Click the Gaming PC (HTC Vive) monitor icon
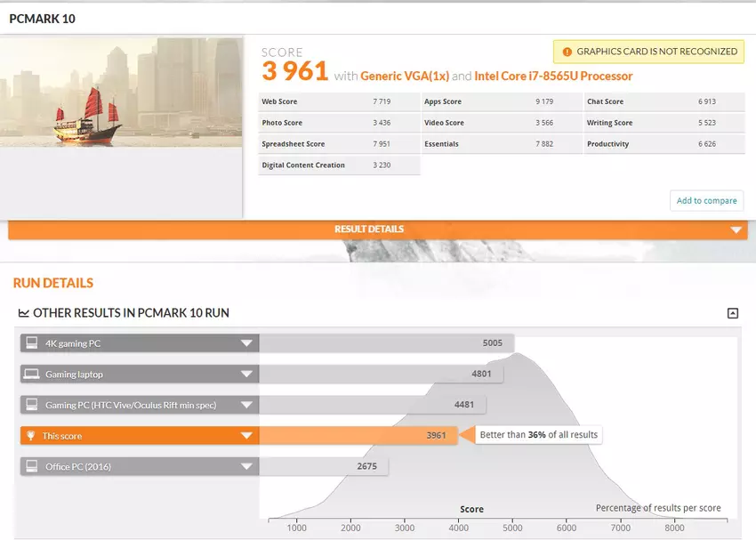 [31, 405]
